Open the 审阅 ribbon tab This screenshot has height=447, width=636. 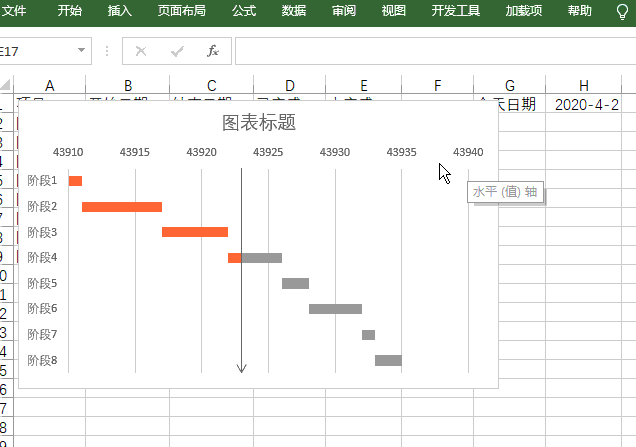pos(344,11)
